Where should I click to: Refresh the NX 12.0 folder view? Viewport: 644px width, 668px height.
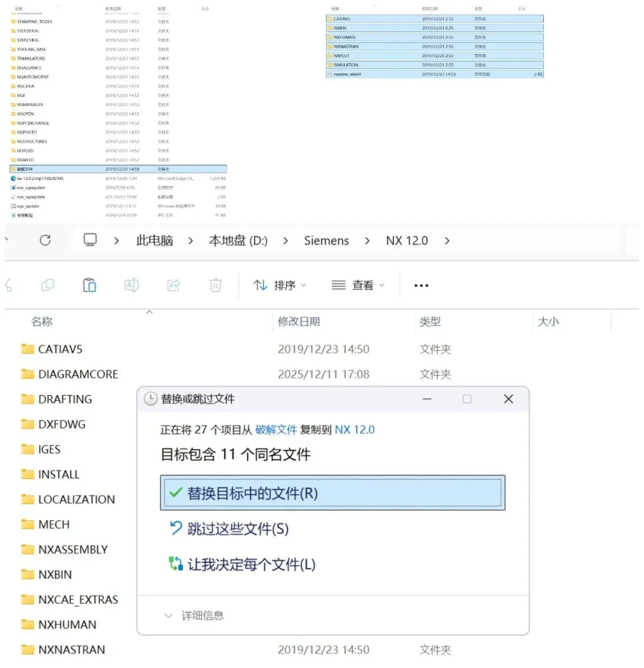coord(45,241)
